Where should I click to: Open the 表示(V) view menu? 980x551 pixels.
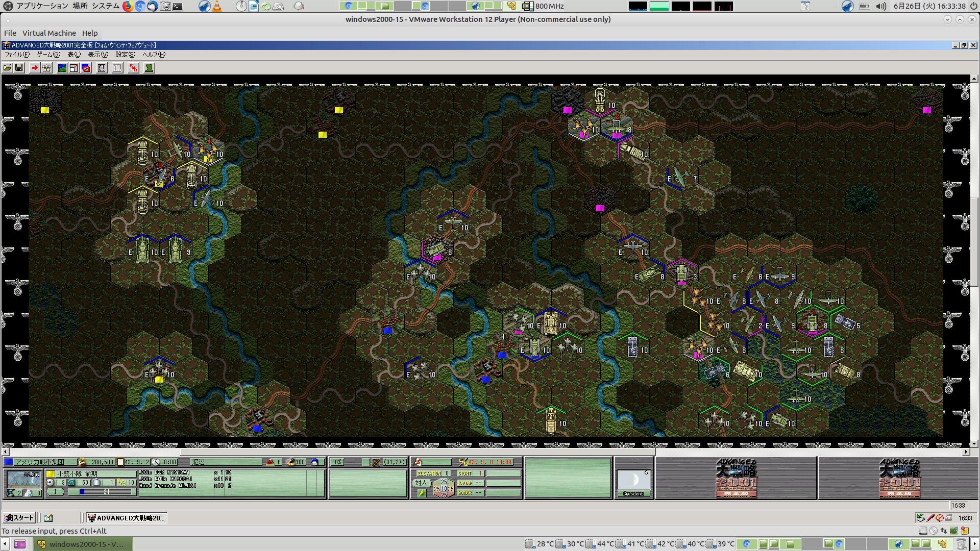click(97, 55)
